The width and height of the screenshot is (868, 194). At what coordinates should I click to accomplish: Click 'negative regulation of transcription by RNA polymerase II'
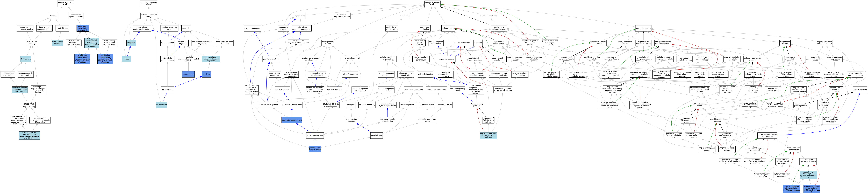tap(812, 189)
